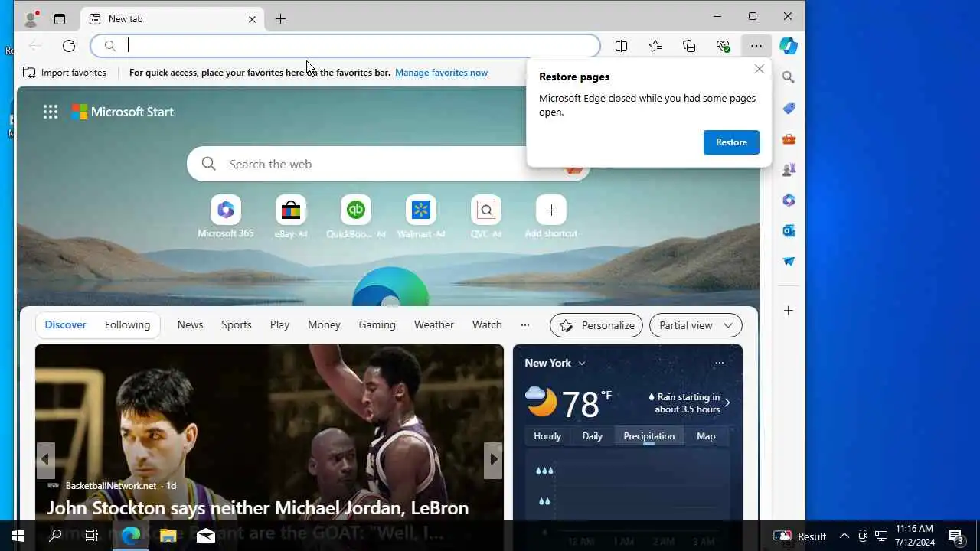Viewport: 980px width, 551px height.
Task: Go to next news slide
Action: (x=494, y=459)
